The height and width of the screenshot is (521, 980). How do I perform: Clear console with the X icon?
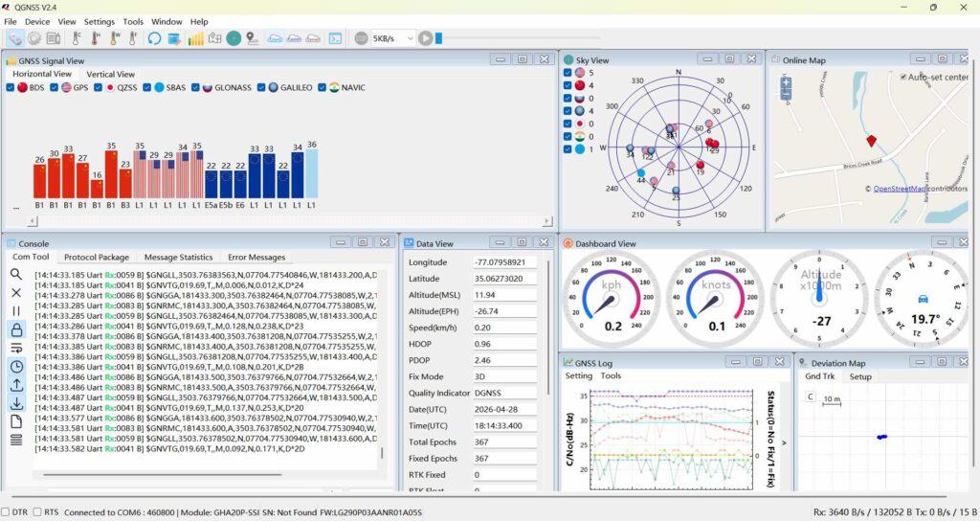(16, 293)
